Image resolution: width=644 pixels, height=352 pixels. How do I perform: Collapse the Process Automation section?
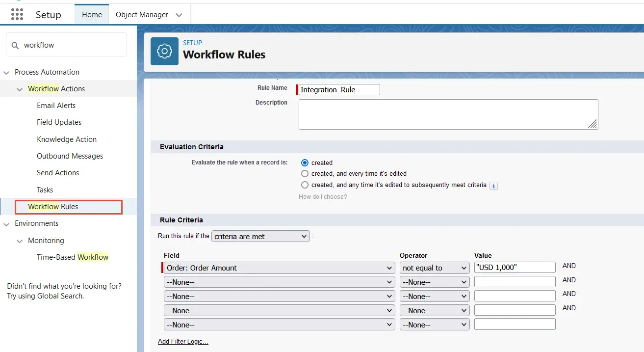[x=6, y=72]
